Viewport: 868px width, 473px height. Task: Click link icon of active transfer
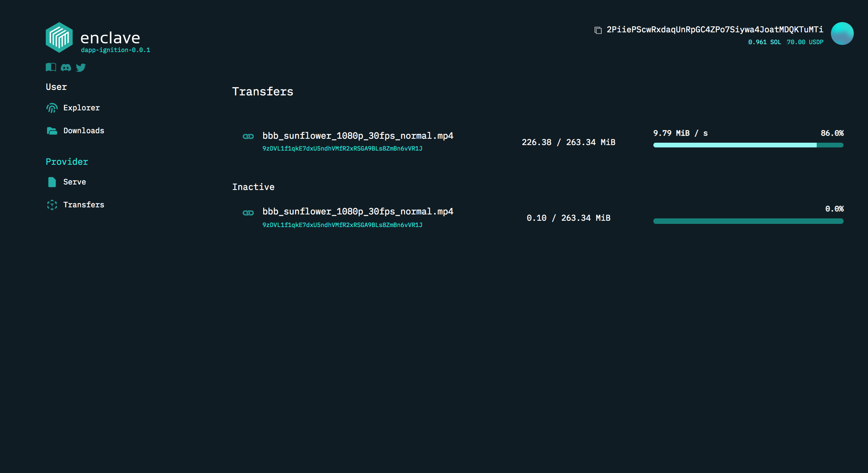[248, 136]
